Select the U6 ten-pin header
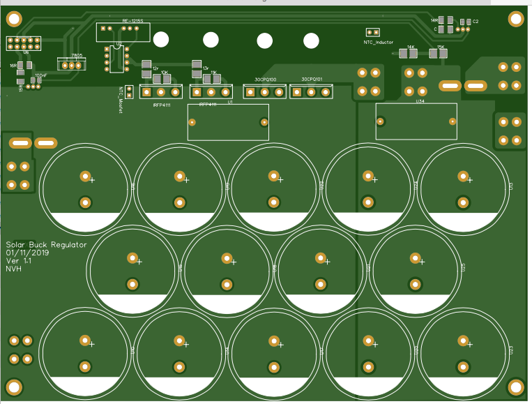The height and width of the screenshot is (404, 532). click(x=24, y=43)
